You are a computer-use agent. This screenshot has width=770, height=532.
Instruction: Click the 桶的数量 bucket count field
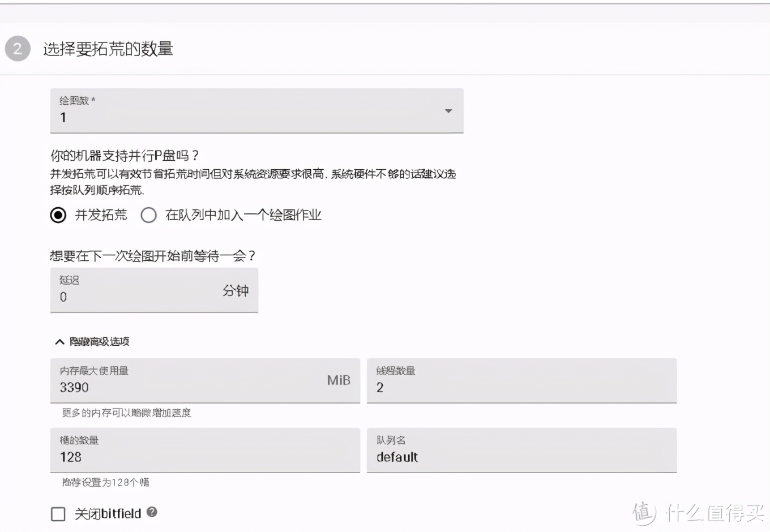coord(205,450)
